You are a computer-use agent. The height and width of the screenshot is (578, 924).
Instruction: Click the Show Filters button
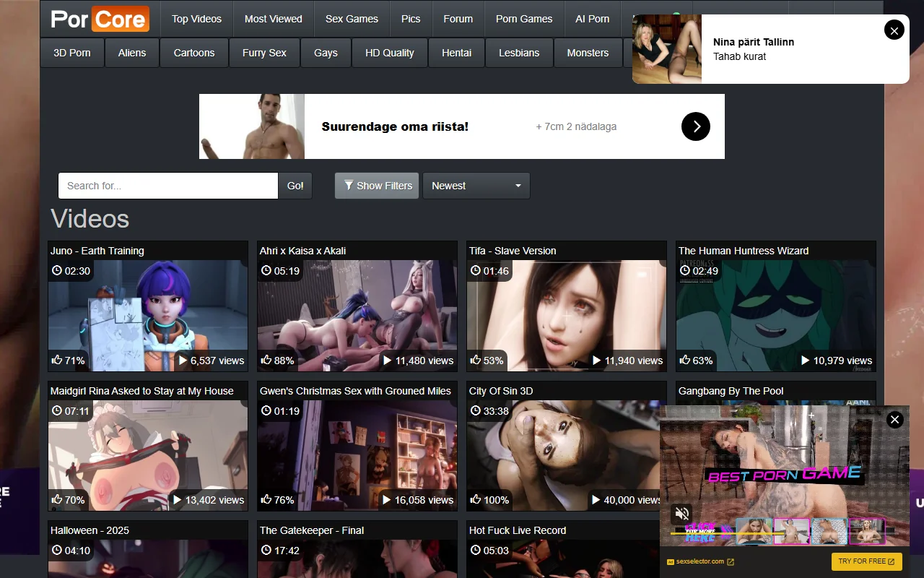click(376, 186)
